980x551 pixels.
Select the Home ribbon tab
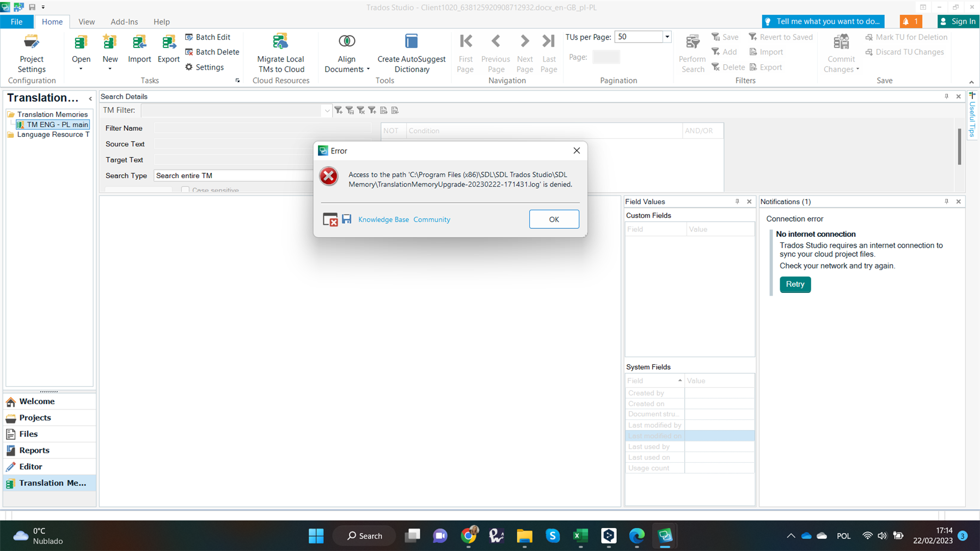click(52, 22)
